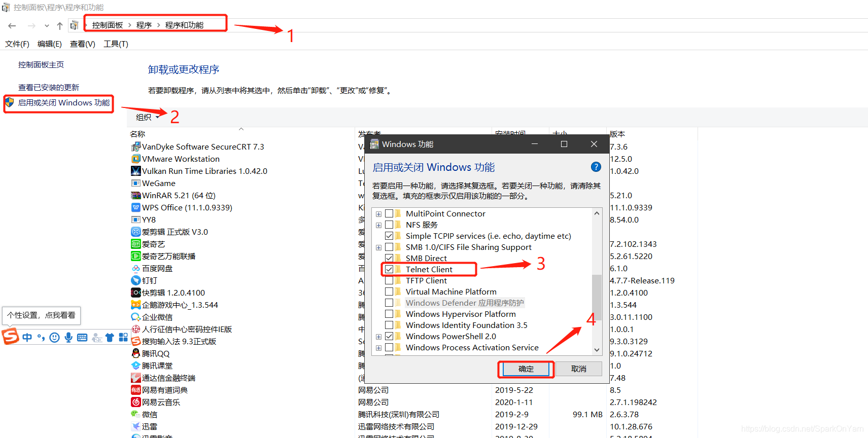Select the WPS Office icon
Screen dimensions: 868x438
click(135, 208)
